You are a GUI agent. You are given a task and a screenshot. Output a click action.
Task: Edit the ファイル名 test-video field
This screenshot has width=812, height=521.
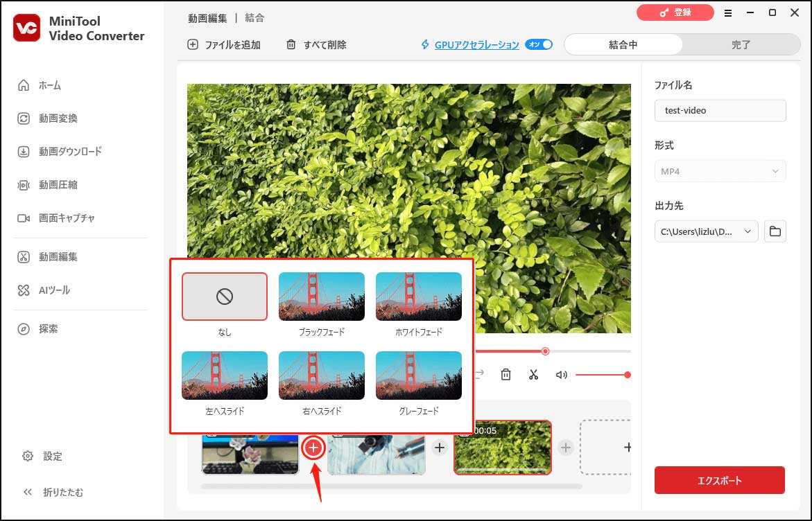(x=720, y=111)
